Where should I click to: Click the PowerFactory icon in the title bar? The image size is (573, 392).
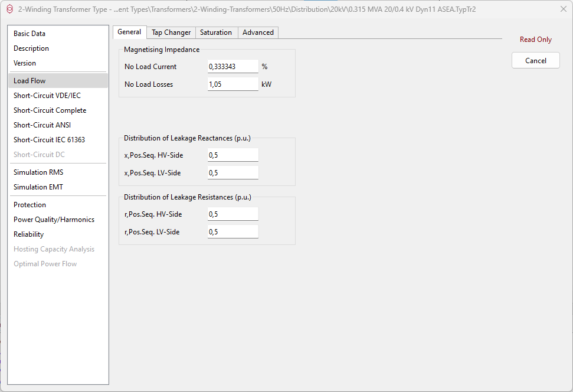[x=9, y=9]
